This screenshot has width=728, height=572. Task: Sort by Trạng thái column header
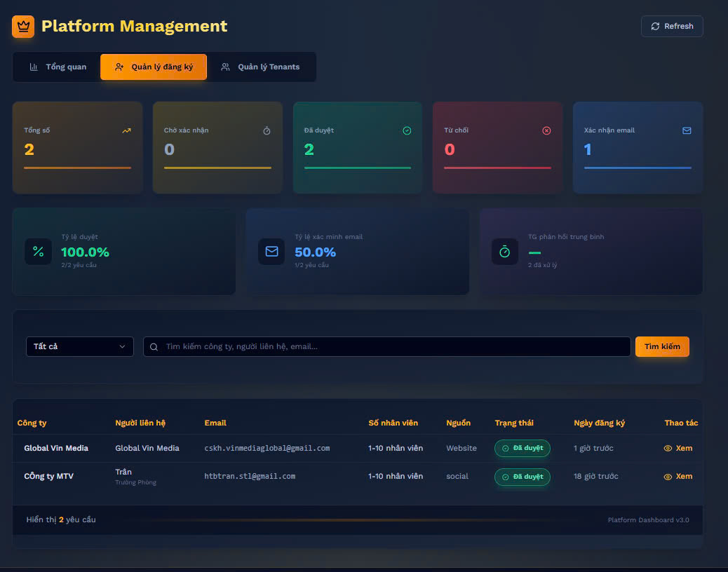click(x=514, y=423)
